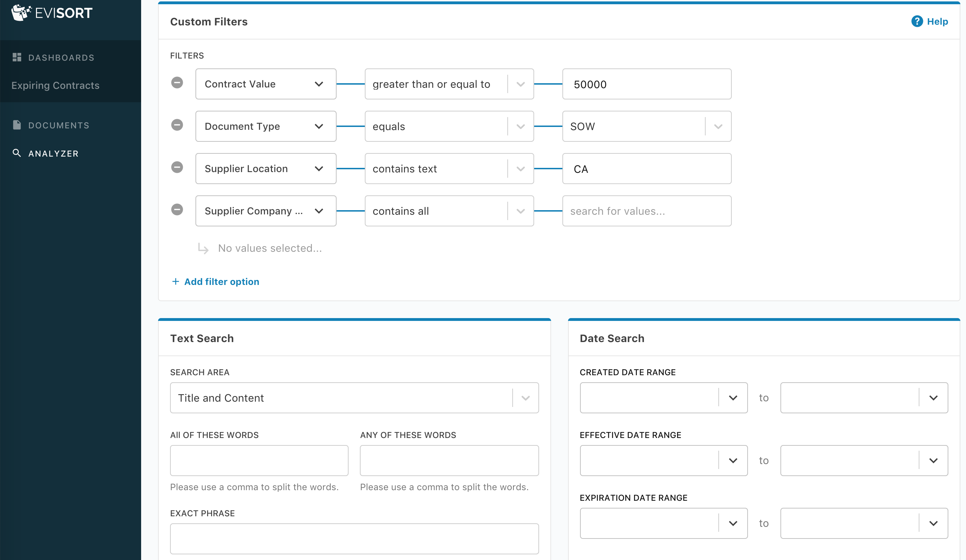Screen dimensions: 966x560
Task: Open the SOW document type value dropdown
Action: (x=718, y=126)
